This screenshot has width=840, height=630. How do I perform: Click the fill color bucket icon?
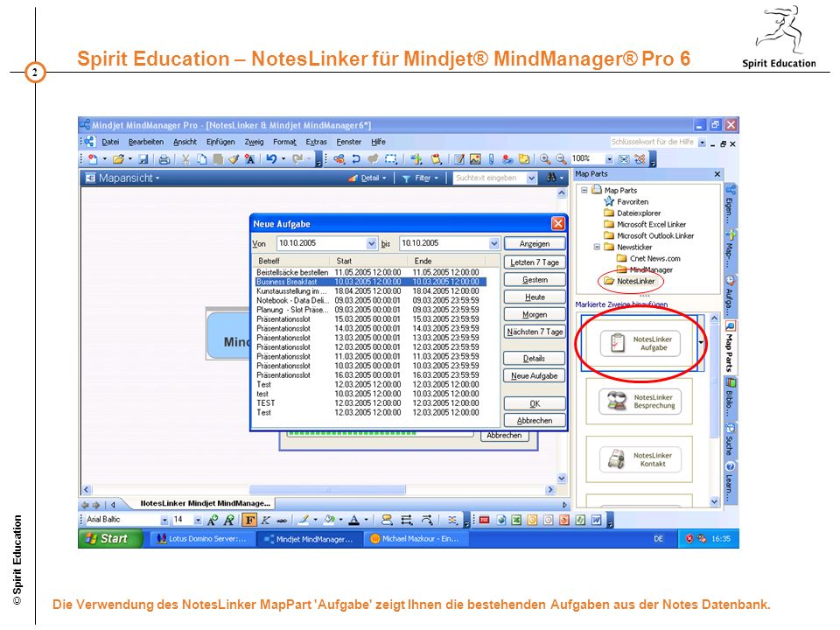(x=330, y=520)
